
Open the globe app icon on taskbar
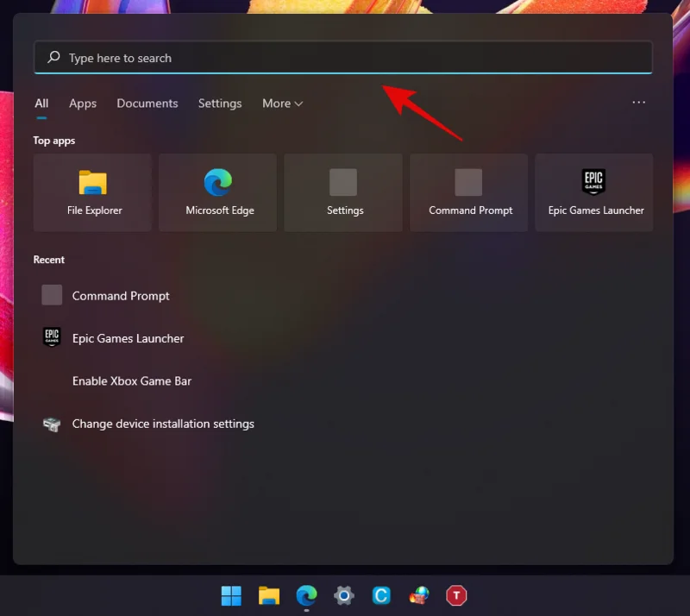pos(419,596)
